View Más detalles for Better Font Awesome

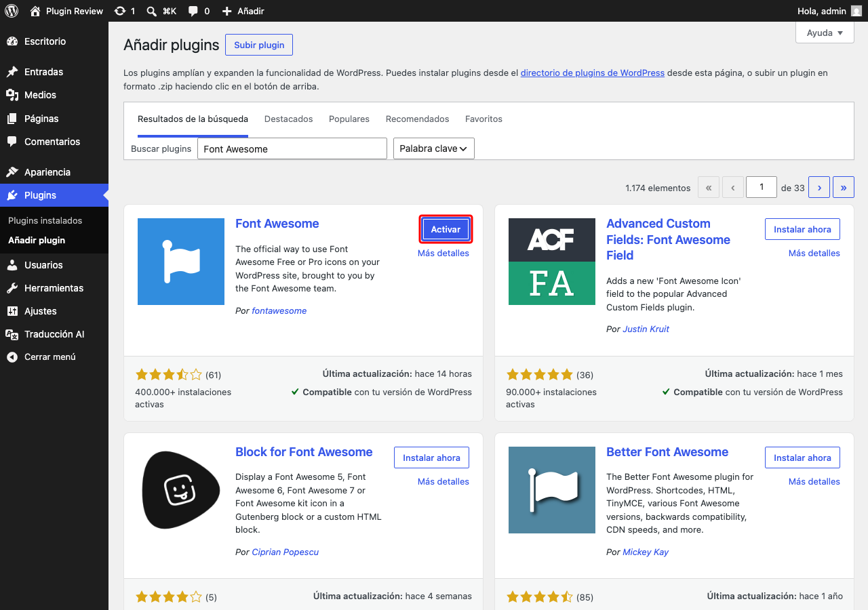point(814,481)
